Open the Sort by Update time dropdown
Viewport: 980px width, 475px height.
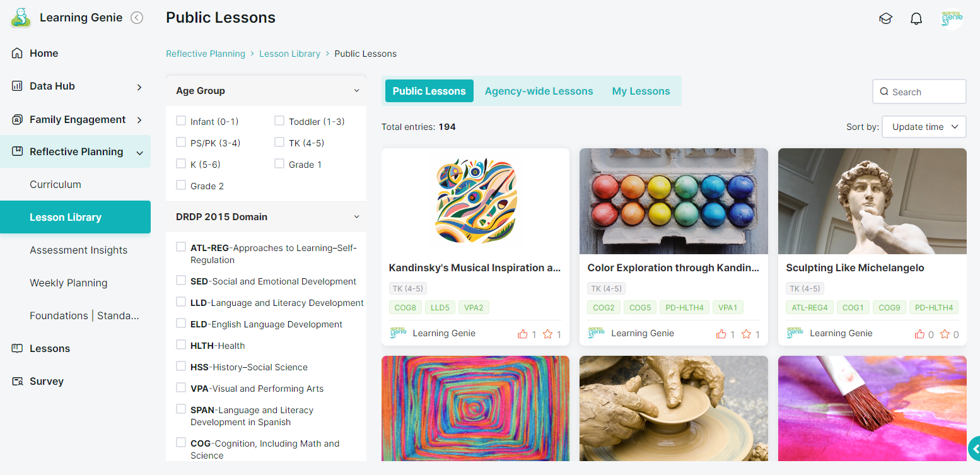click(x=924, y=127)
